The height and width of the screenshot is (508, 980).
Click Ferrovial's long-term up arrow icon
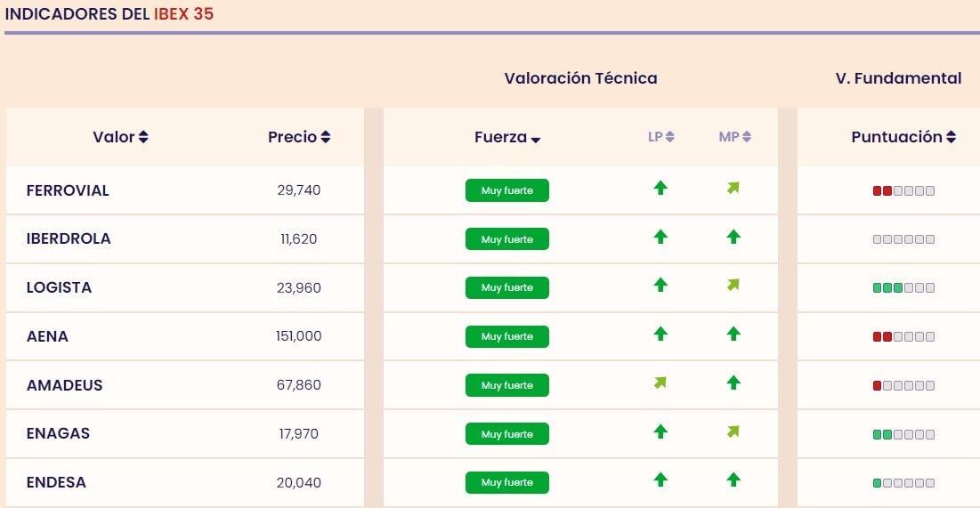tap(660, 188)
